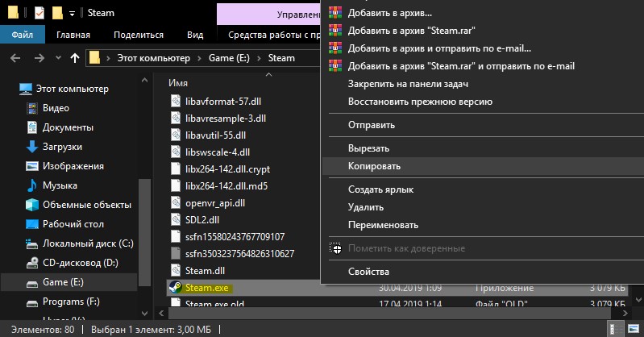
Task: Open Изображения in navigation pane
Action: coord(73,166)
